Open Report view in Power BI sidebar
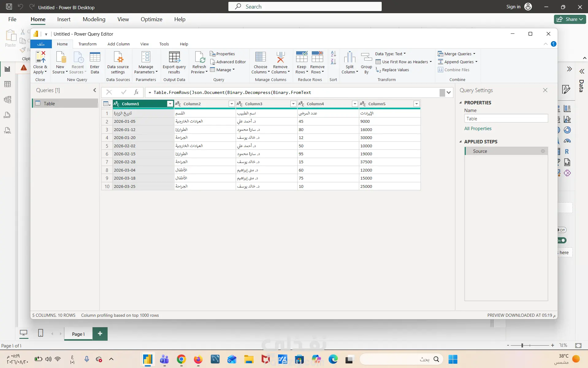This screenshot has height=368, width=588. pos(7,69)
